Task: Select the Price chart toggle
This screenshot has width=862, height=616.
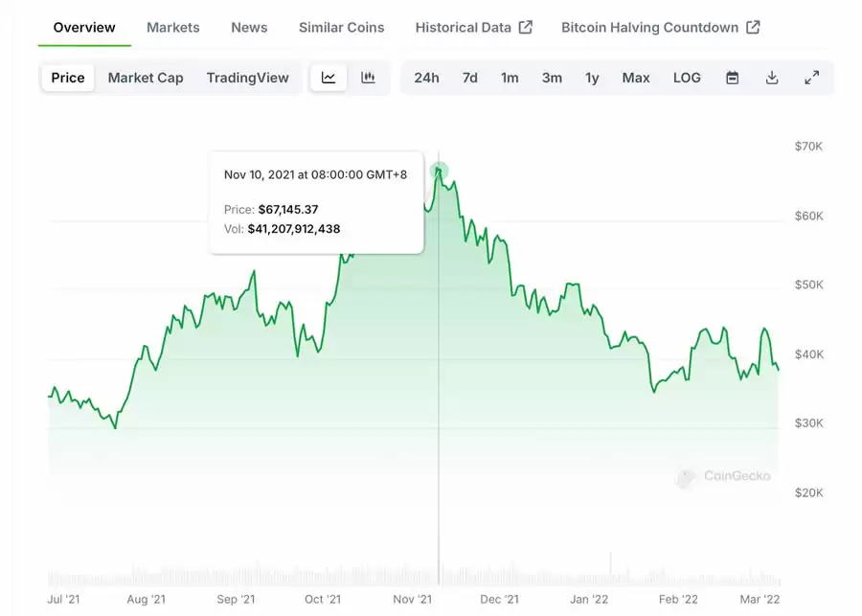Action: [68, 78]
